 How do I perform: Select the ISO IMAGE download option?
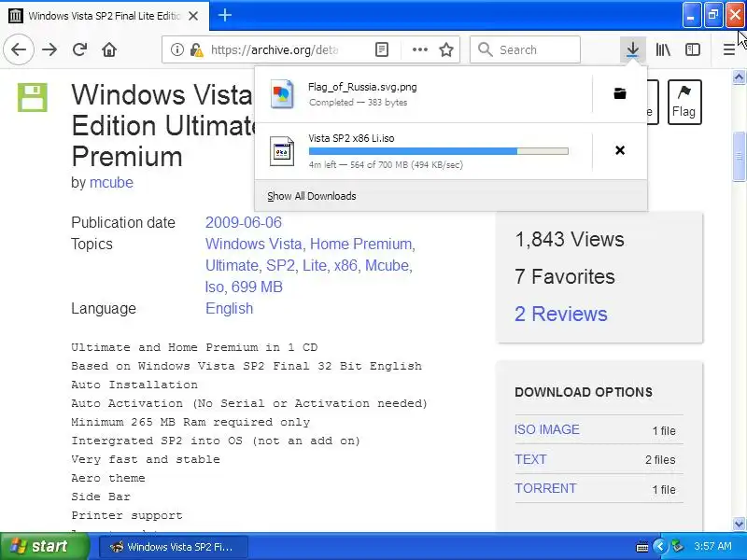coord(547,429)
